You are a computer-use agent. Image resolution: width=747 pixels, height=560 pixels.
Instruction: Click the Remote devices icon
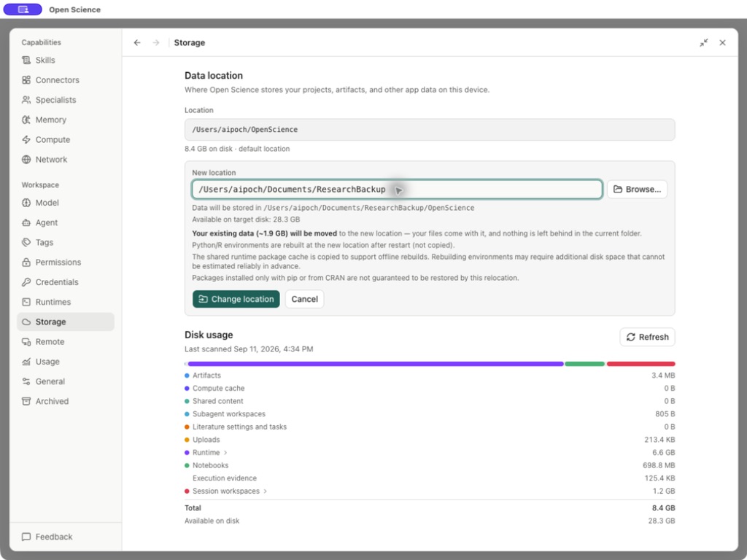click(x=26, y=342)
